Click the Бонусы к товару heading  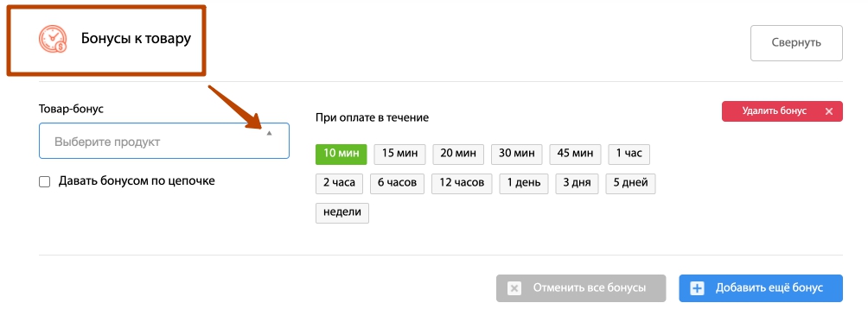[137, 39]
